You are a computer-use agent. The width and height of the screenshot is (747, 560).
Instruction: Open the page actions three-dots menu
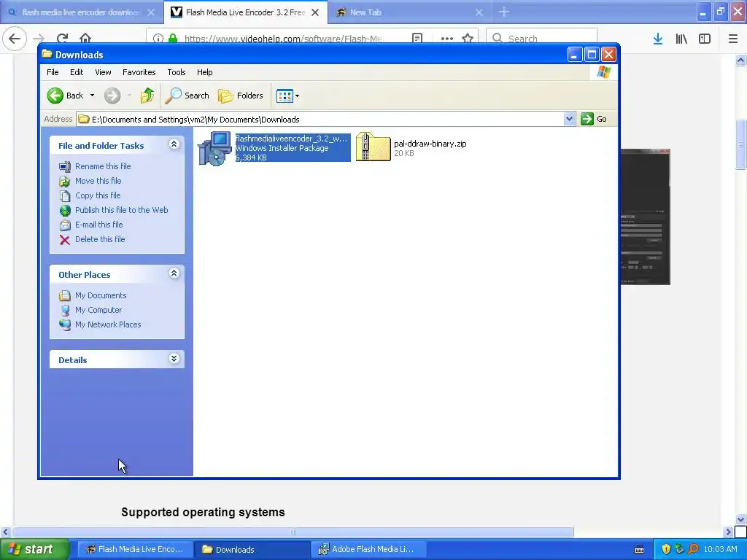point(447,39)
